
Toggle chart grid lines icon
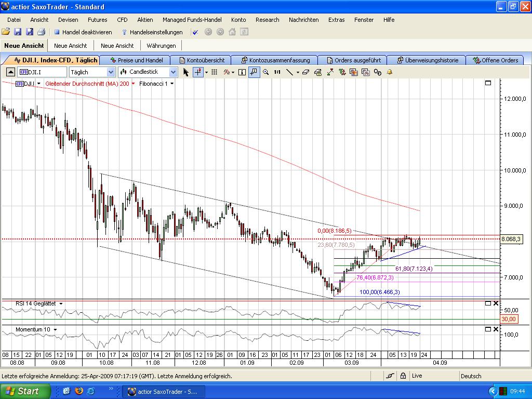(x=214, y=72)
